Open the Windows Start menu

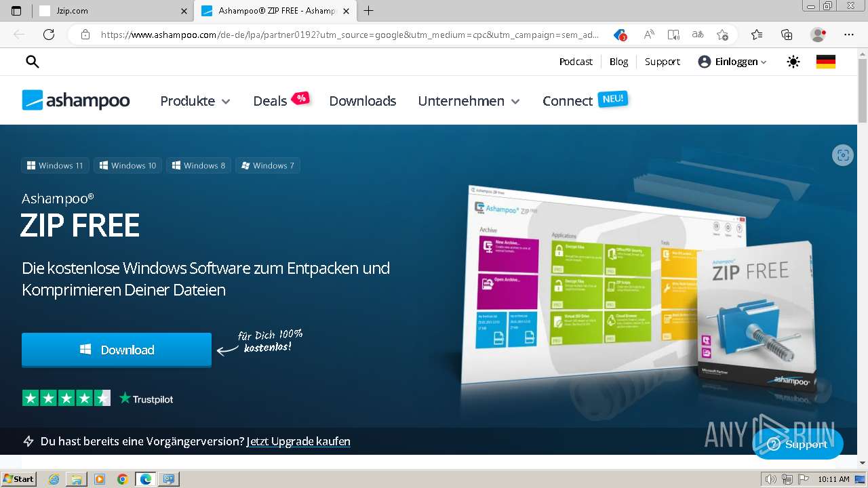(18, 479)
